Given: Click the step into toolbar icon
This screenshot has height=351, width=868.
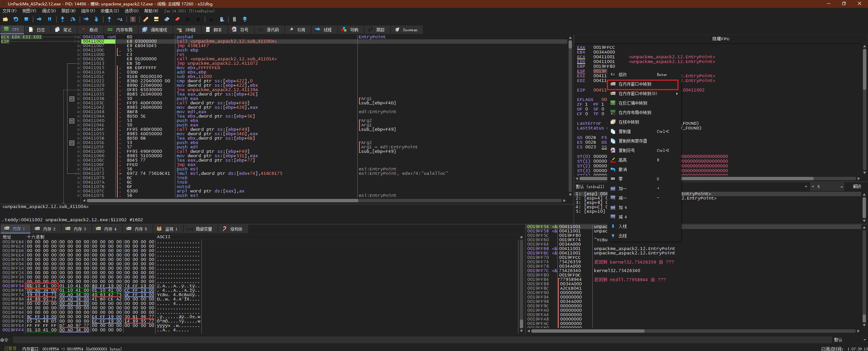Looking at the screenshot, I should (62, 19).
